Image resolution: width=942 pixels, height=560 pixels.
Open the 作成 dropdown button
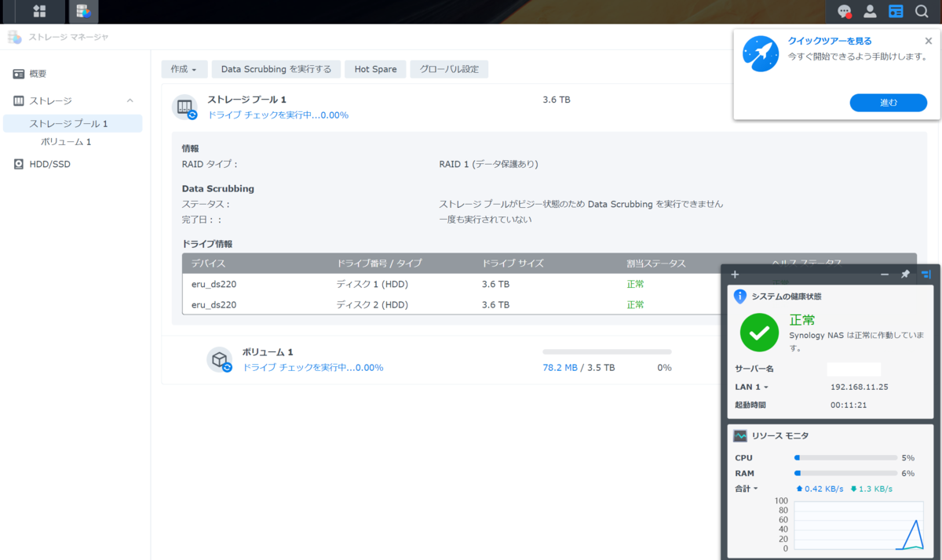(x=184, y=69)
